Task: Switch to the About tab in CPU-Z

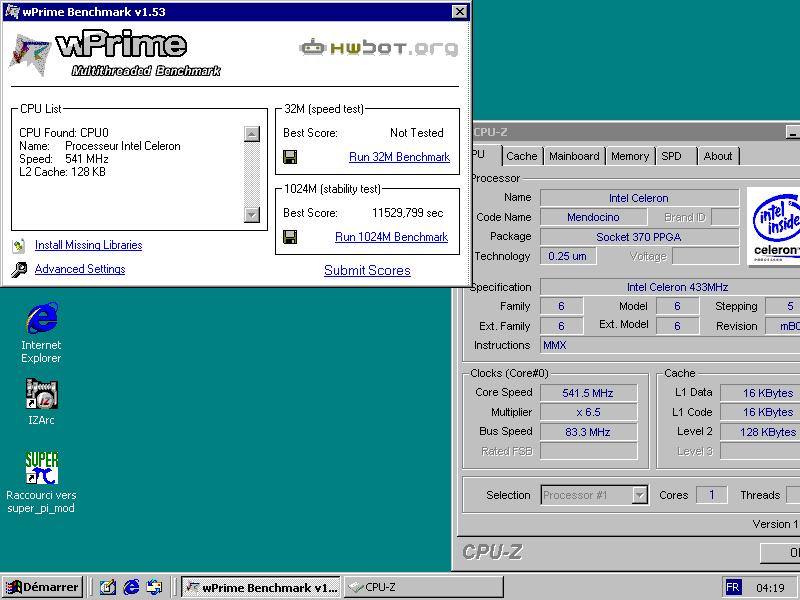Action: coord(718,156)
